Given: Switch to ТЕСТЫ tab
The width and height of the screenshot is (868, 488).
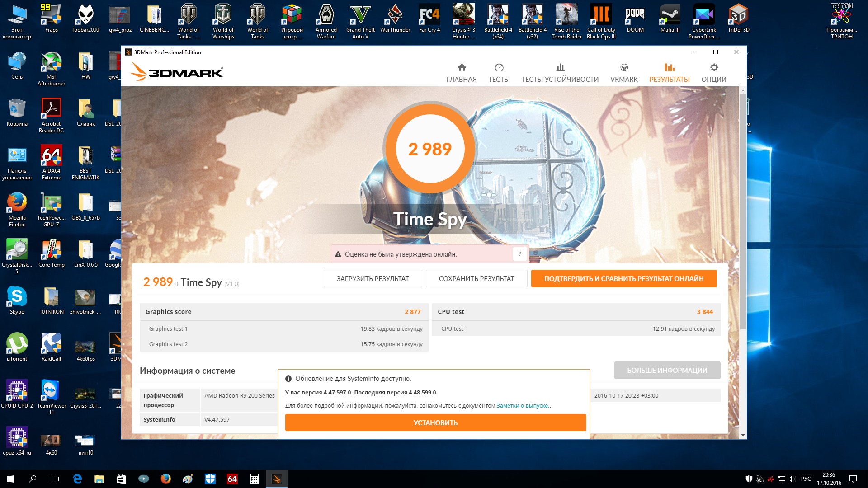Looking at the screenshot, I should click(x=499, y=73).
